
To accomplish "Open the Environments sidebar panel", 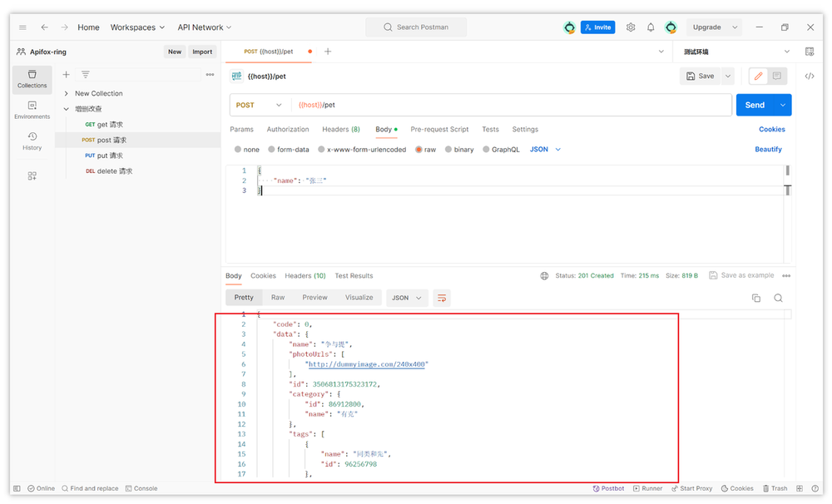I will click(x=32, y=111).
